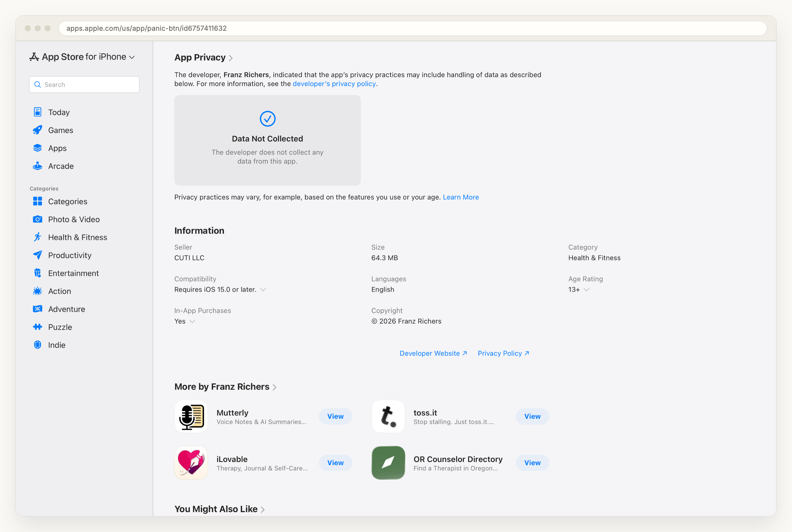Image resolution: width=792 pixels, height=532 pixels.
Task: Click View button for OR Counselor Directory
Action: (x=532, y=463)
